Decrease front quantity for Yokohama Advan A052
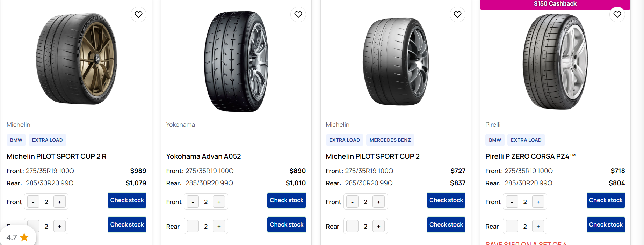 (x=193, y=202)
